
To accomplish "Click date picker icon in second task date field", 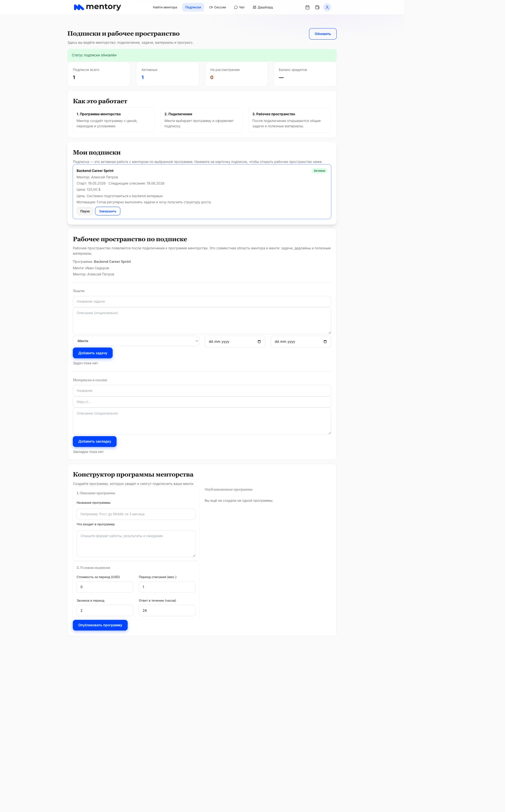I will 325,341.
